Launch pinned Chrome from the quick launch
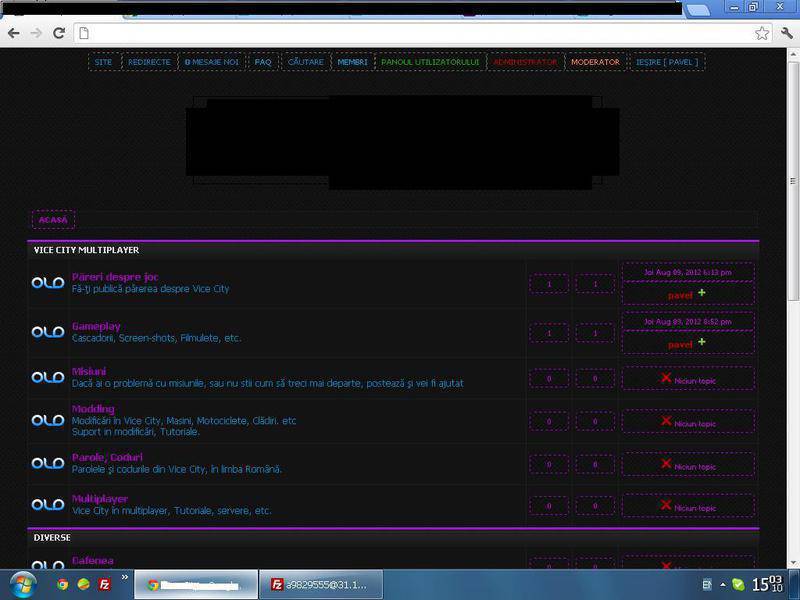This screenshot has width=800, height=600. coord(63,584)
